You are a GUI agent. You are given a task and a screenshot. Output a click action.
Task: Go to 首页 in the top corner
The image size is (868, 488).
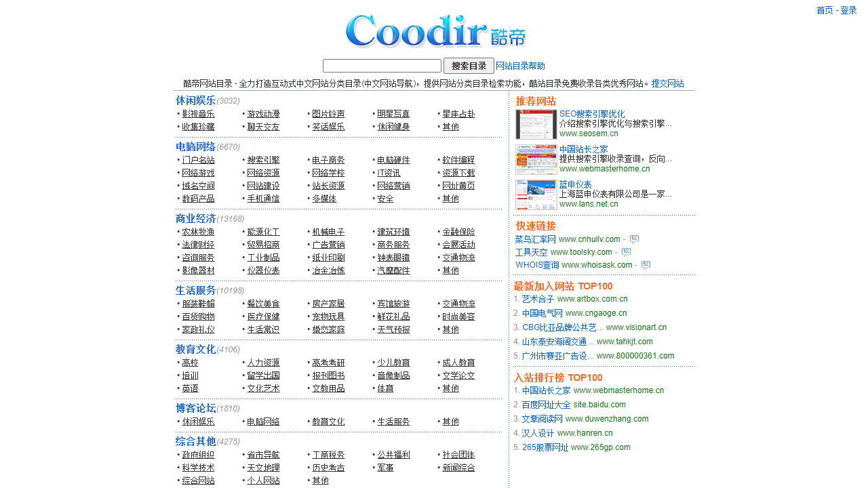click(825, 10)
